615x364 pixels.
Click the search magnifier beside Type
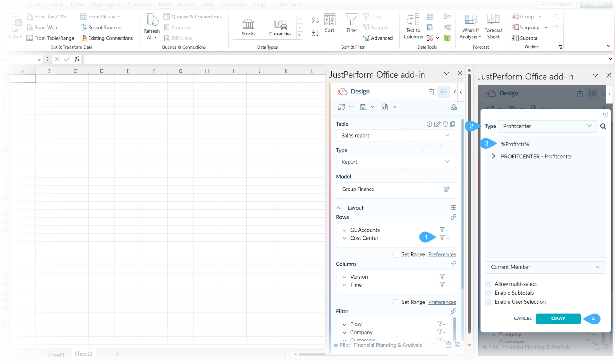[x=603, y=126]
